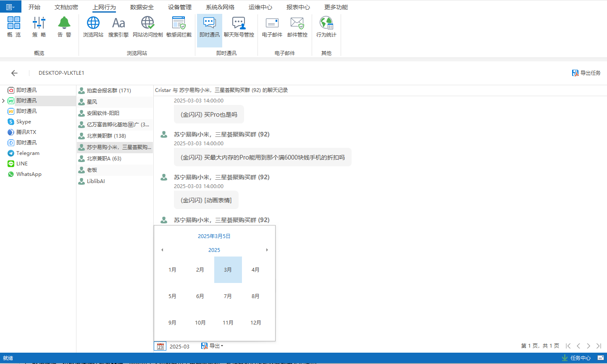
Task: Click the back arrow button
Action: [14, 73]
